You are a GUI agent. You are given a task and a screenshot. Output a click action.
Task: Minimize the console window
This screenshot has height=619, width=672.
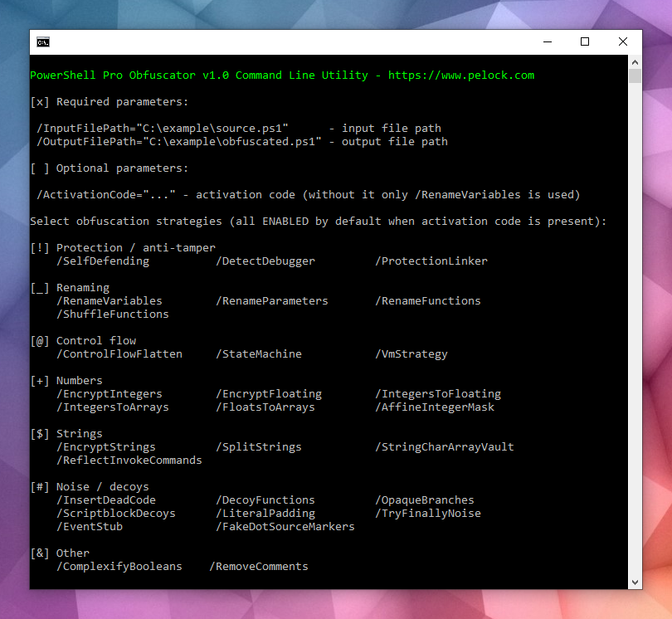pyautogui.click(x=548, y=42)
